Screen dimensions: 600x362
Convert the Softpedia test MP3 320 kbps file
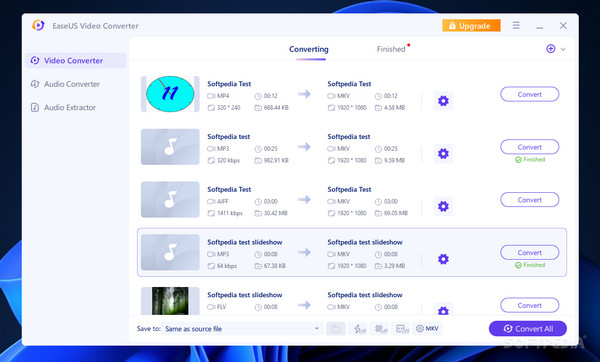pyautogui.click(x=530, y=147)
